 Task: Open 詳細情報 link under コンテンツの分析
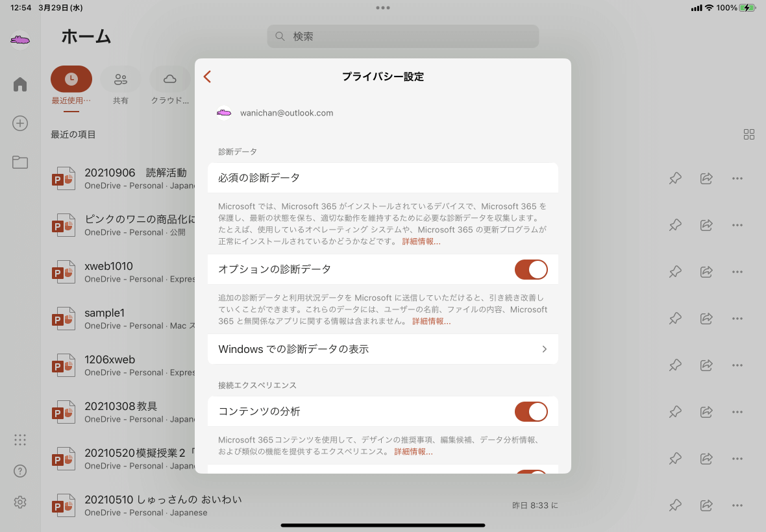tap(414, 452)
